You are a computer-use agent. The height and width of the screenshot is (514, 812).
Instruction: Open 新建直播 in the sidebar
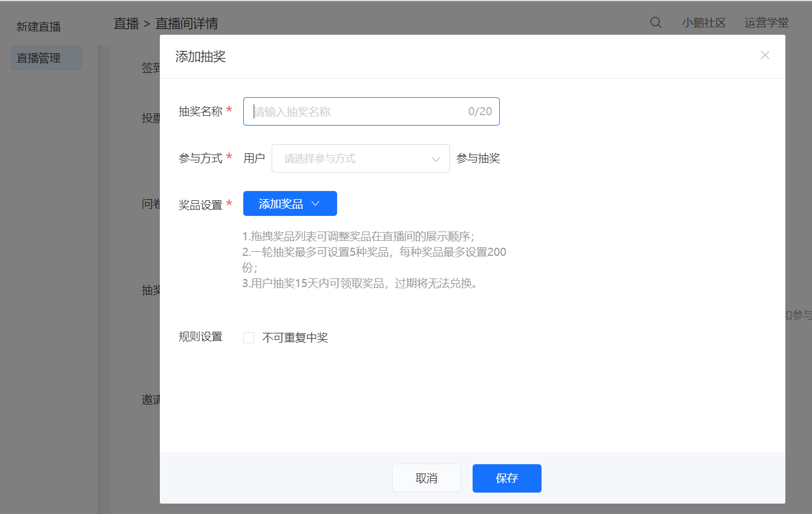39,27
